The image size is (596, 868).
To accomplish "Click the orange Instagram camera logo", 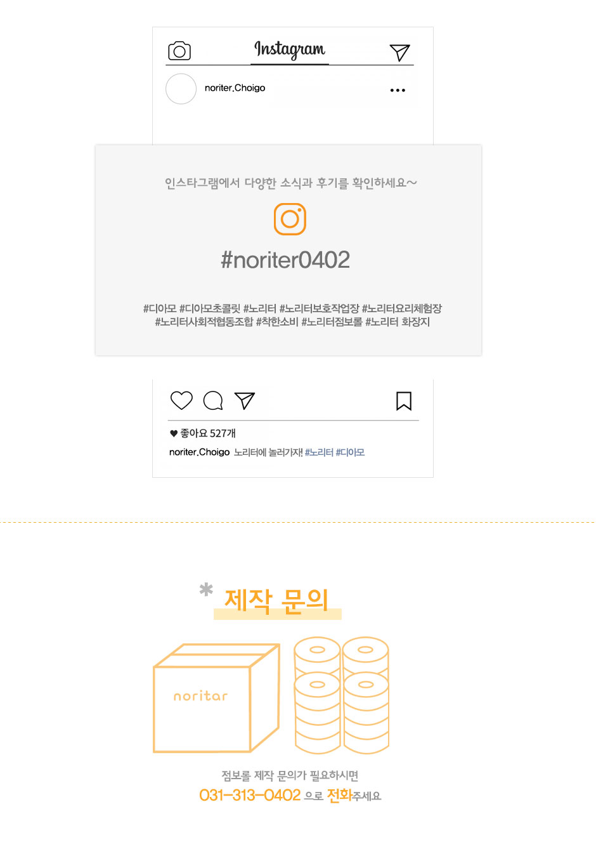I will [x=290, y=219].
